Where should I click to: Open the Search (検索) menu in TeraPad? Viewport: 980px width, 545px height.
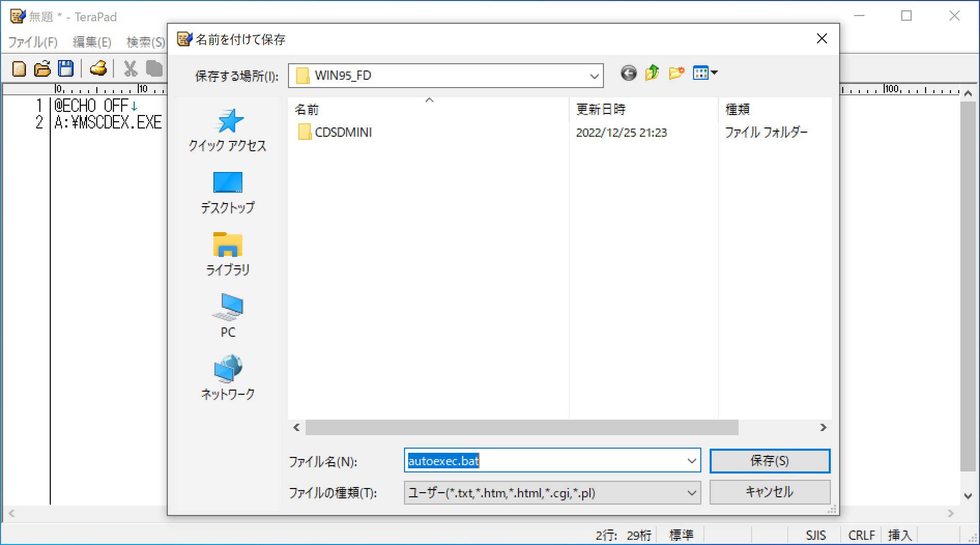click(146, 42)
